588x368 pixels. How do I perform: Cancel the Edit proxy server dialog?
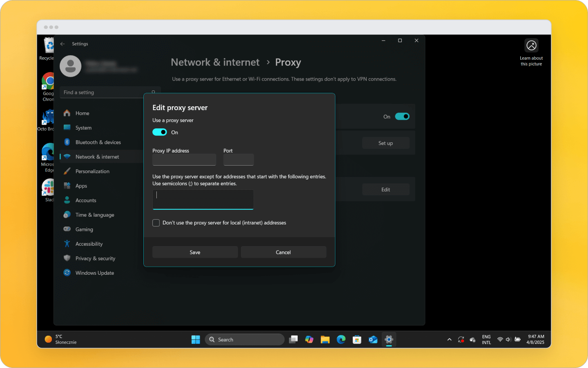point(283,252)
